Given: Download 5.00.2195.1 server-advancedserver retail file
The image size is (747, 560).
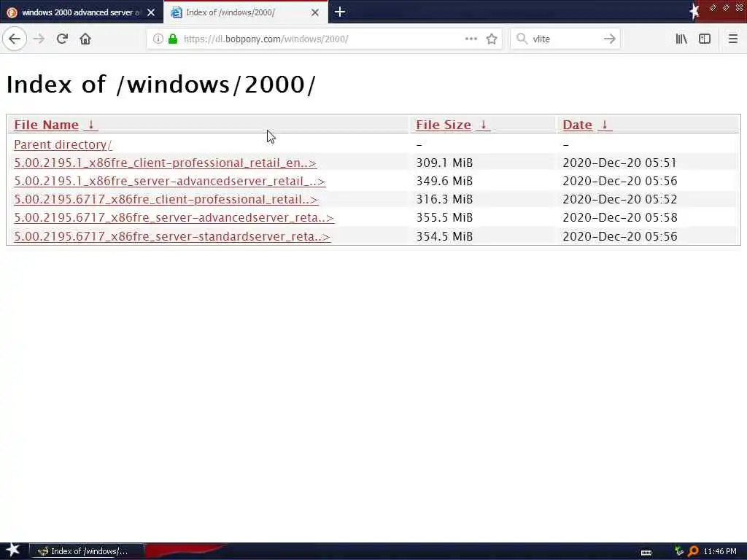Looking at the screenshot, I should point(169,181).
